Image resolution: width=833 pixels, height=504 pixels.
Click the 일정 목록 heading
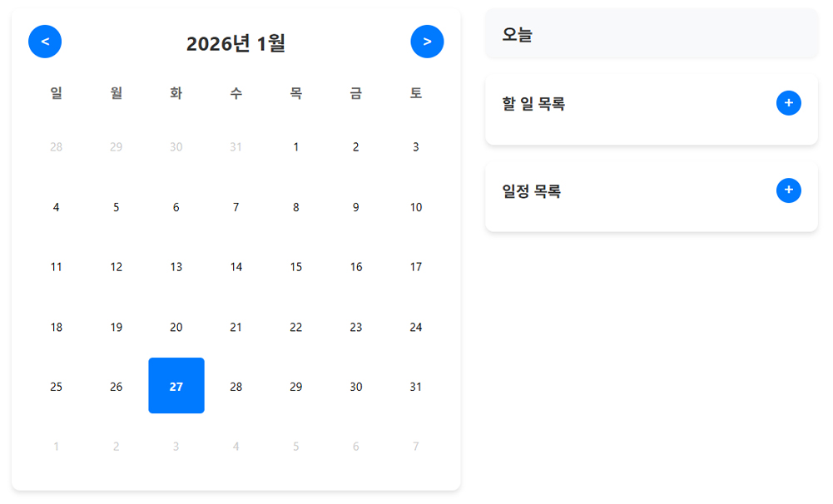pyautogui.click(x=531, y=191)
